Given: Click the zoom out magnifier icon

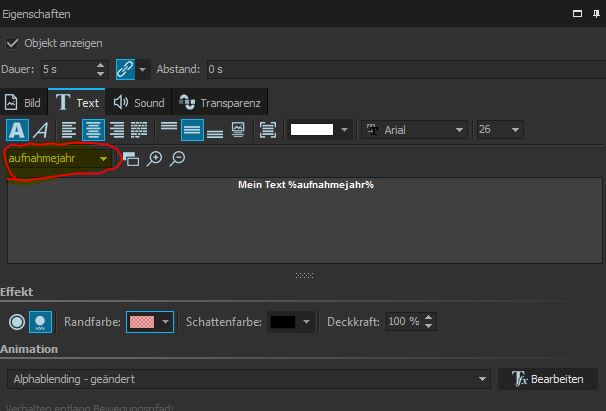Looking at the screenshot, I should 177,159.
